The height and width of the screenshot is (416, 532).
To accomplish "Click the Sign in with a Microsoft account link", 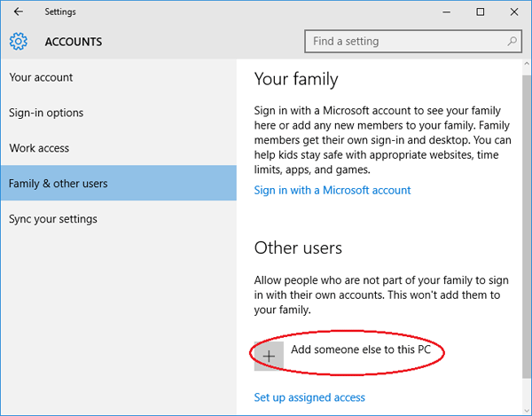I will click(332, 190).
